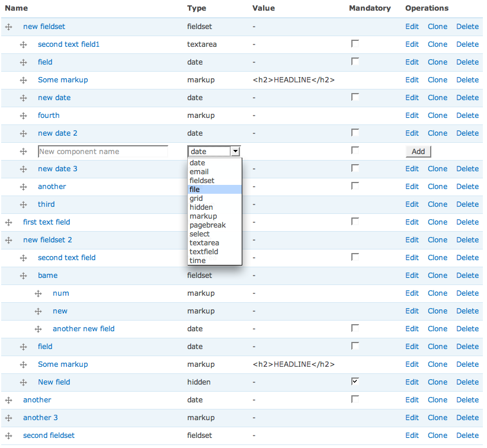Edit the new fieldset component
This screenshot has height=448, width=487.
click(412, 27)
